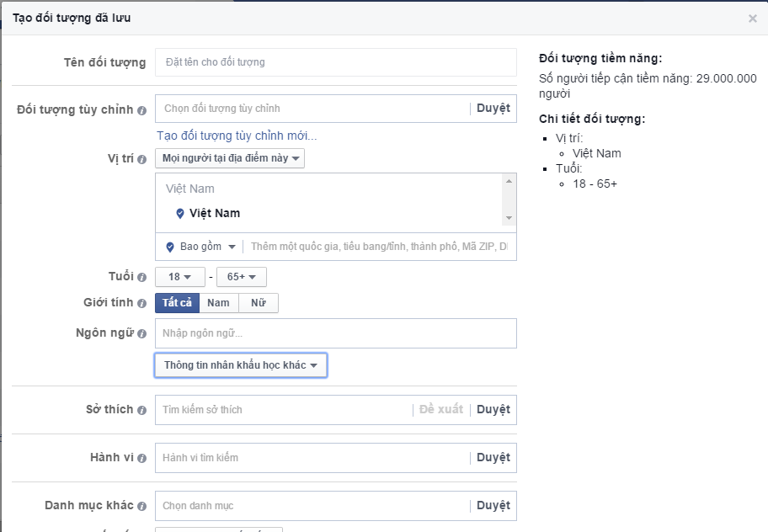Open Mọi người tại địa điểm này dropdown
The height and width of the screenshot is (532, 768).
point(230,159)
